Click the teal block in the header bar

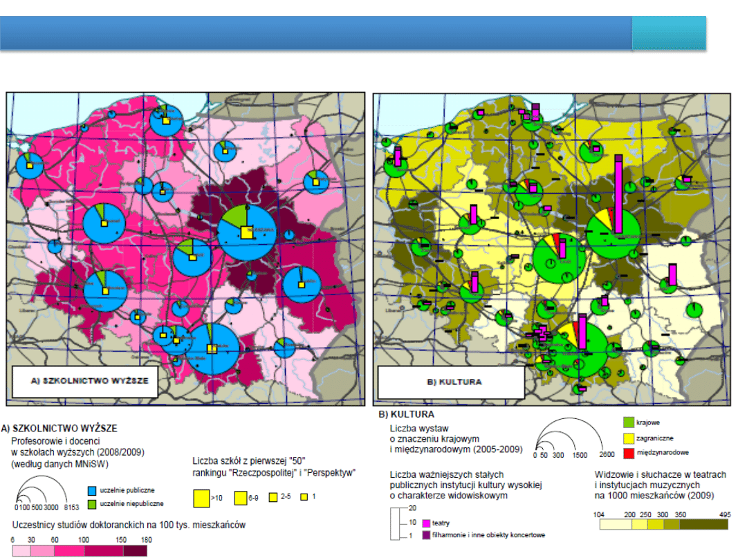669,34
